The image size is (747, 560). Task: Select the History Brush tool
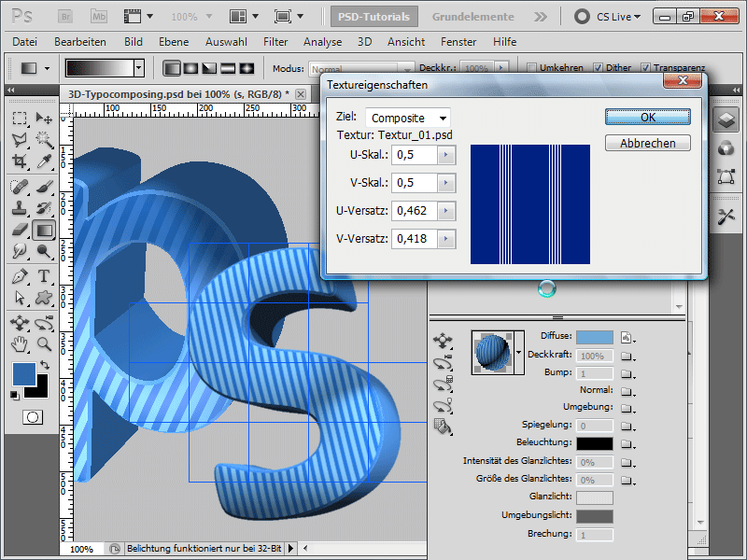(x=44, y=208)
